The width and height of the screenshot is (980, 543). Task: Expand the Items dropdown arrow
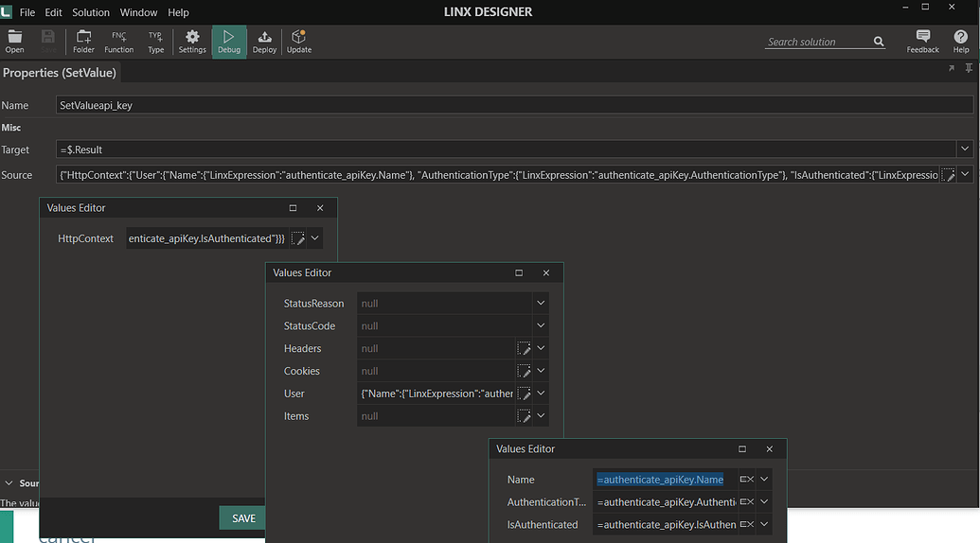pos(541,415)
